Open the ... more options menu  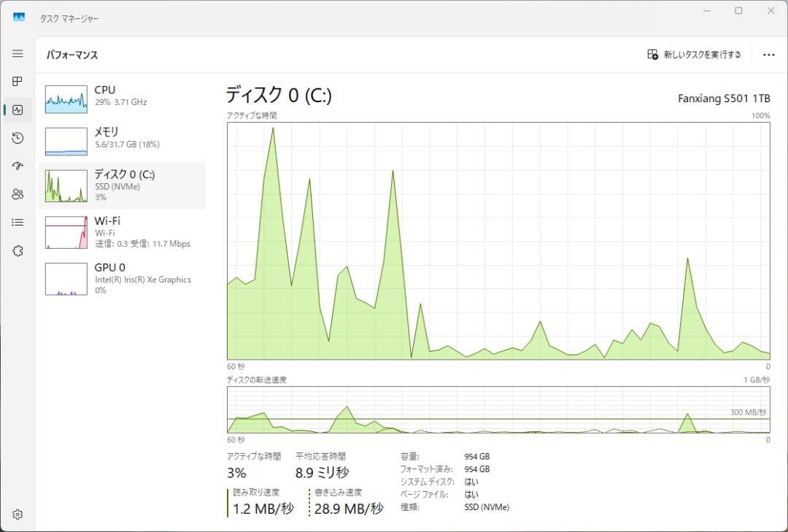pyautogui.click(x=768, y=54)
